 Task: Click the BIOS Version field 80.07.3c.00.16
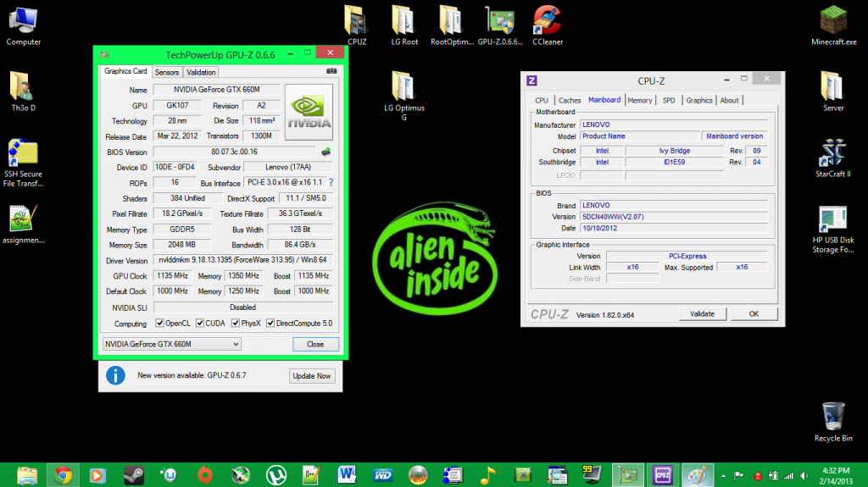[x=235, y=152]
